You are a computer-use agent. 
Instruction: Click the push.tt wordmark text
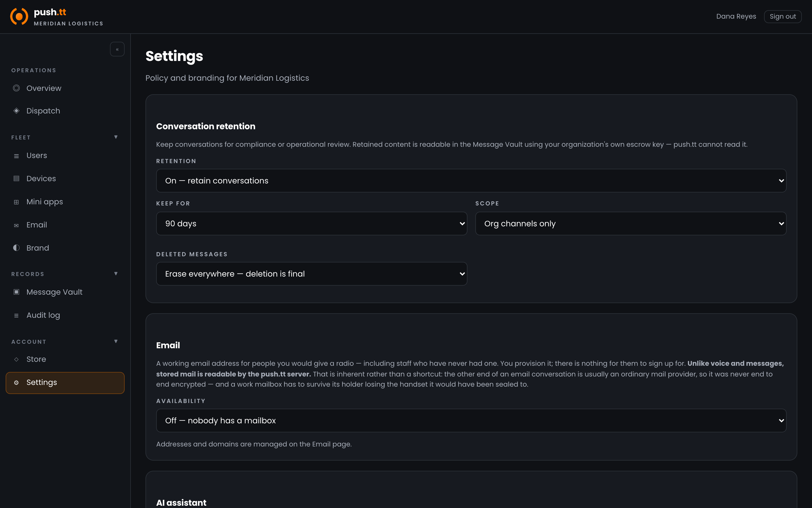50,12
